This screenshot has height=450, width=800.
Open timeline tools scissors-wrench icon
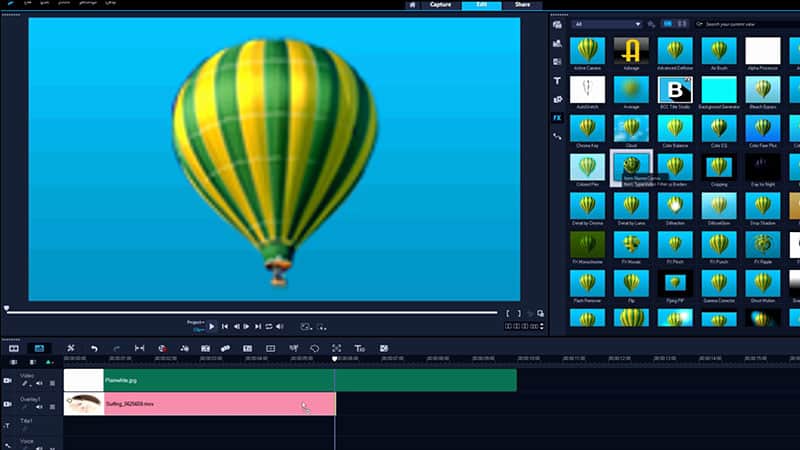pos(71,348)
